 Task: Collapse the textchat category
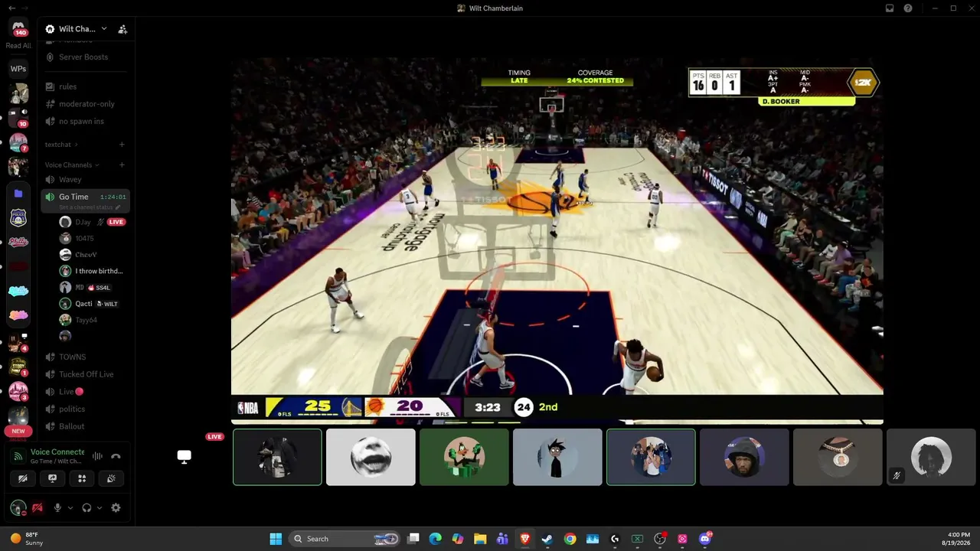[x=61, y=145]
